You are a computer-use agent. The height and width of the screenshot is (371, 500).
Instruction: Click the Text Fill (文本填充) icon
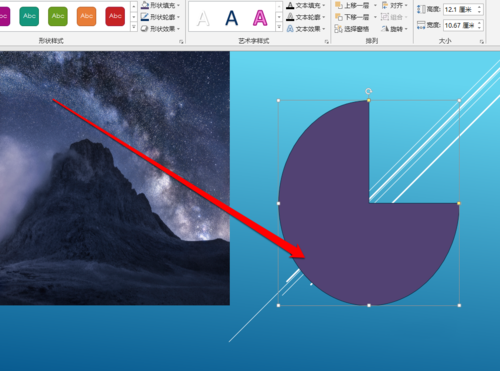[290, 6]
